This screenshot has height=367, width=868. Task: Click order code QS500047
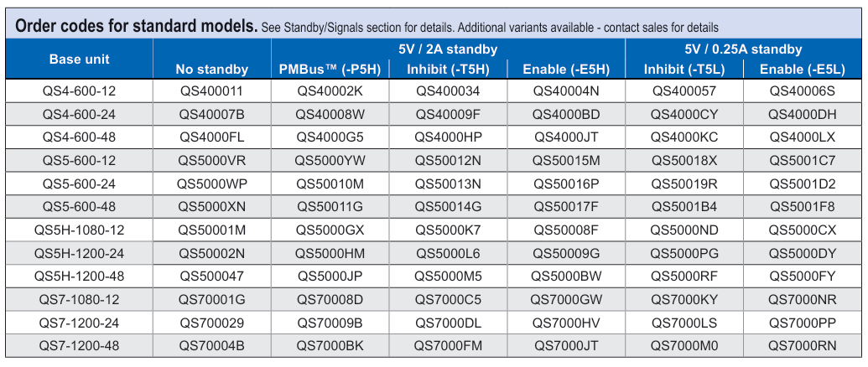coord(212,277)
